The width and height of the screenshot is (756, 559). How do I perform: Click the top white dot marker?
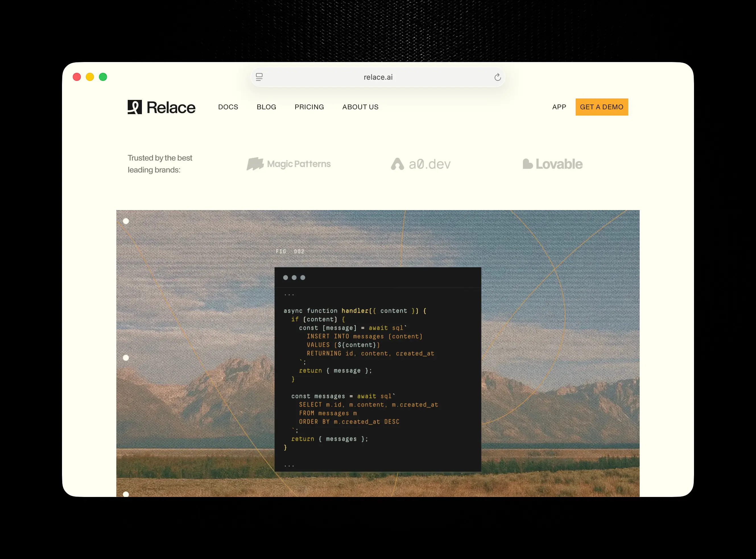pos(126,221)
